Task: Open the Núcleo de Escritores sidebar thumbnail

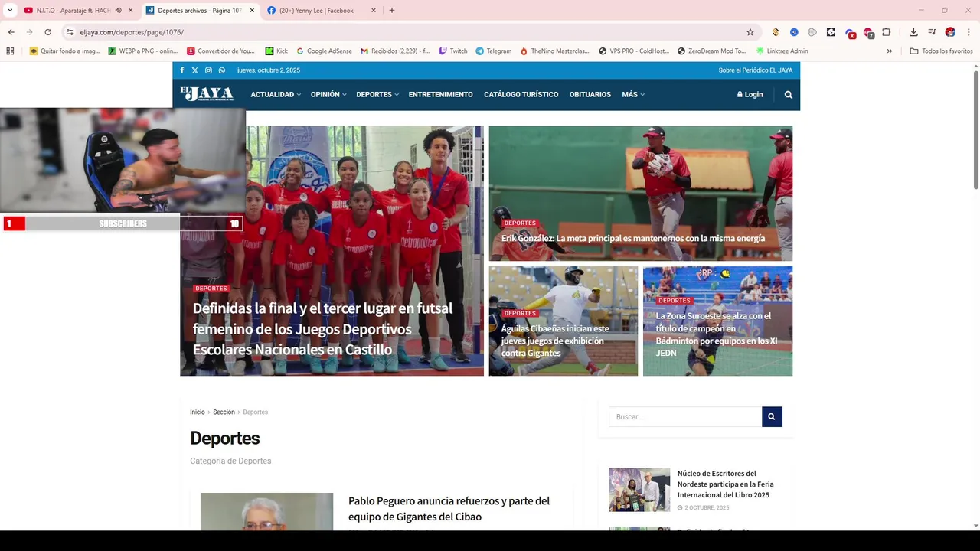Action: click(639, 490)
